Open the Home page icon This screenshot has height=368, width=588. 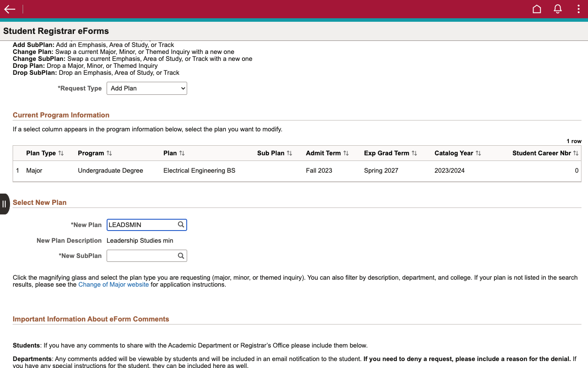[537, 9]
